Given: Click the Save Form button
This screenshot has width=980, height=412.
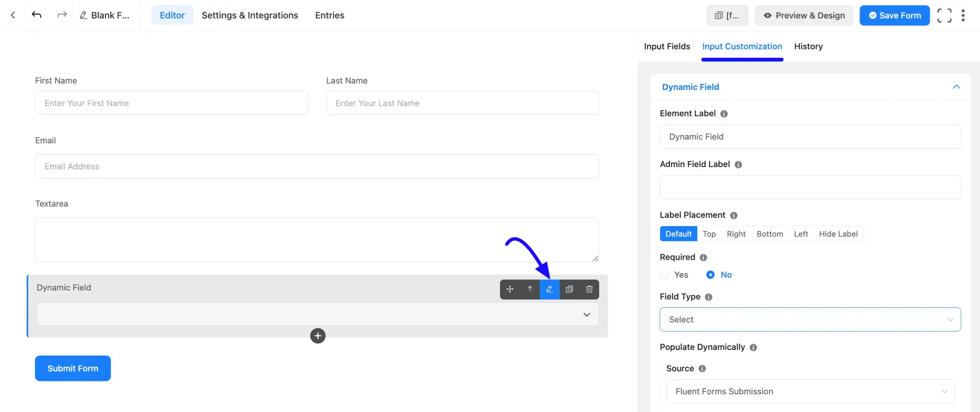Looking at the screenshot, I should [x=895, y=15].
